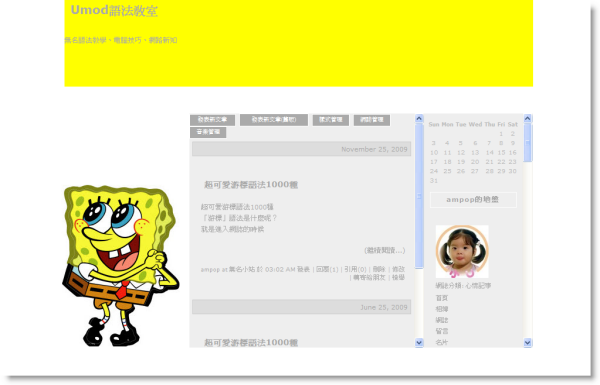Select day 31 in the calendar
This screenshot has height=385, width=600.
click(x=434, y=181)
